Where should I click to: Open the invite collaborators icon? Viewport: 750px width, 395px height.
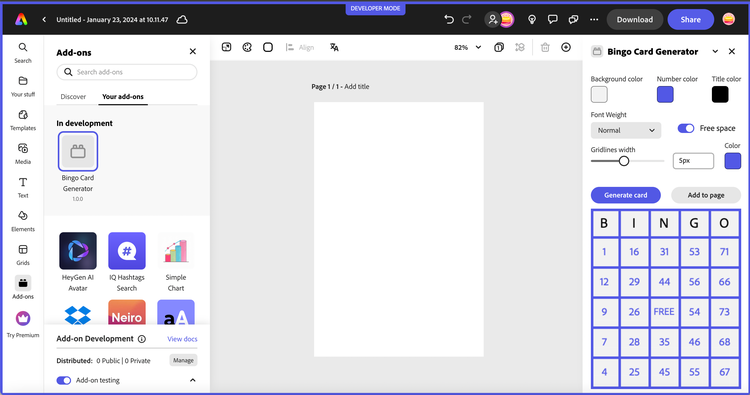[492, 20]
